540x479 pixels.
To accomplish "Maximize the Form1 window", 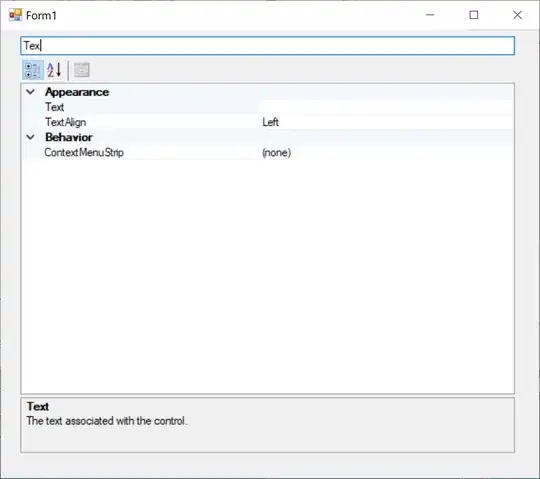I will pyautogui.click(x=474, y=15).
